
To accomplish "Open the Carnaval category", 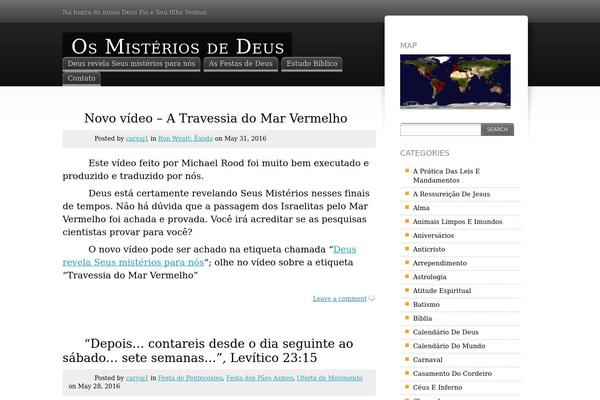I will [427, 360].
